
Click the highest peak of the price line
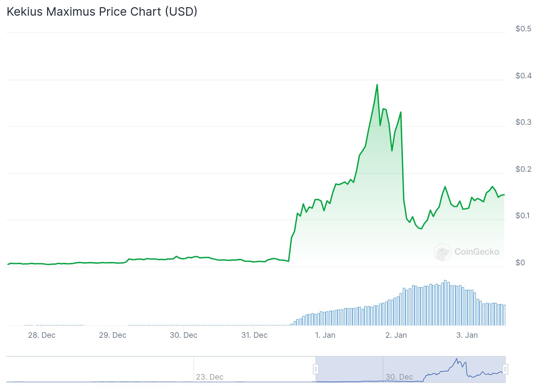[377, 85]
